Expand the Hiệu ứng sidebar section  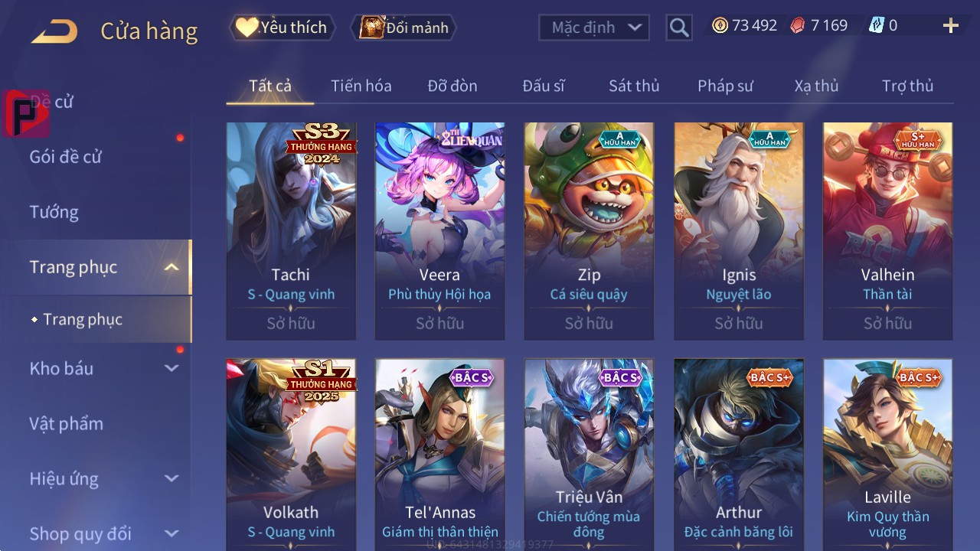click(x=171, y=478)
